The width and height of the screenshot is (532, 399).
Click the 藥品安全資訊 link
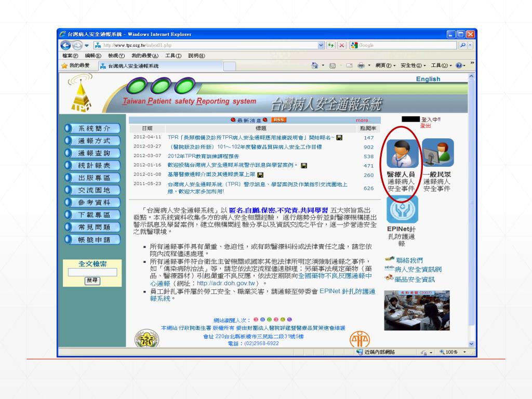(415, 279)
